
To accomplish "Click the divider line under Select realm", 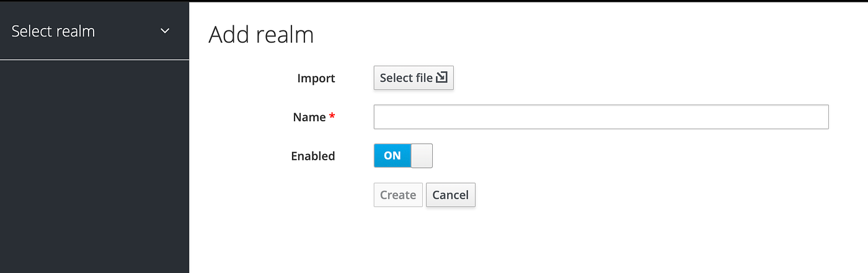I will click(x=94, y=60).
